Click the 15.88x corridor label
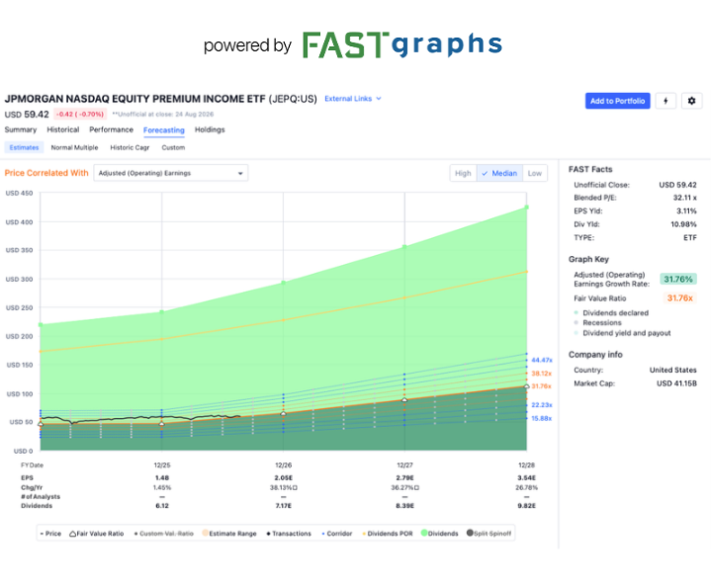The image size is (711, 588). pos(542,419)
